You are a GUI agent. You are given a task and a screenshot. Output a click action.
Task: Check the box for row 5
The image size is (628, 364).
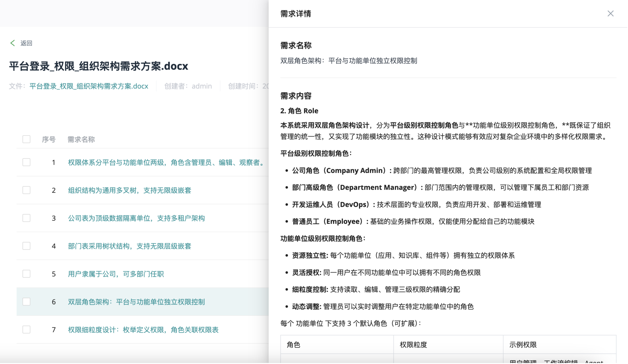pyautogui.click(x=26, y=274)
